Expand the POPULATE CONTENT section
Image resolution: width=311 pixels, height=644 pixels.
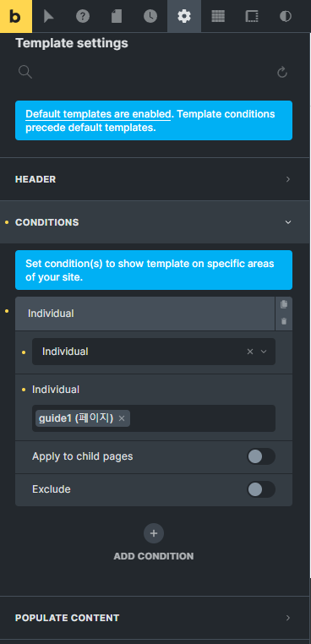tap(155, 618)
